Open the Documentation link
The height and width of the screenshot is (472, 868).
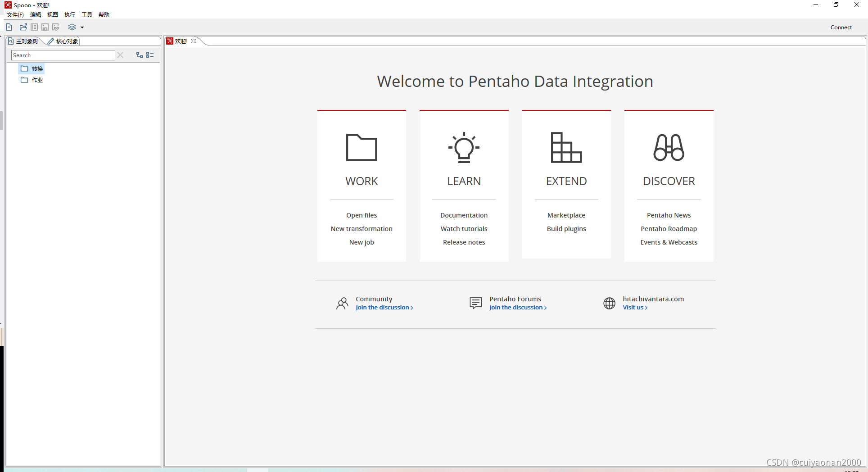coord(464,215)
